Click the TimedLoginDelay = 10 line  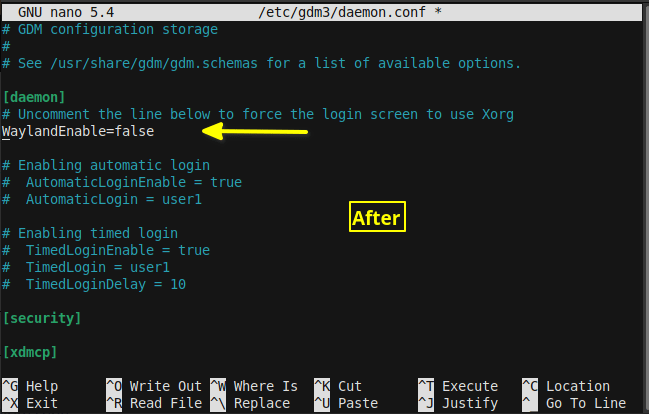click(x=94, y=284)
